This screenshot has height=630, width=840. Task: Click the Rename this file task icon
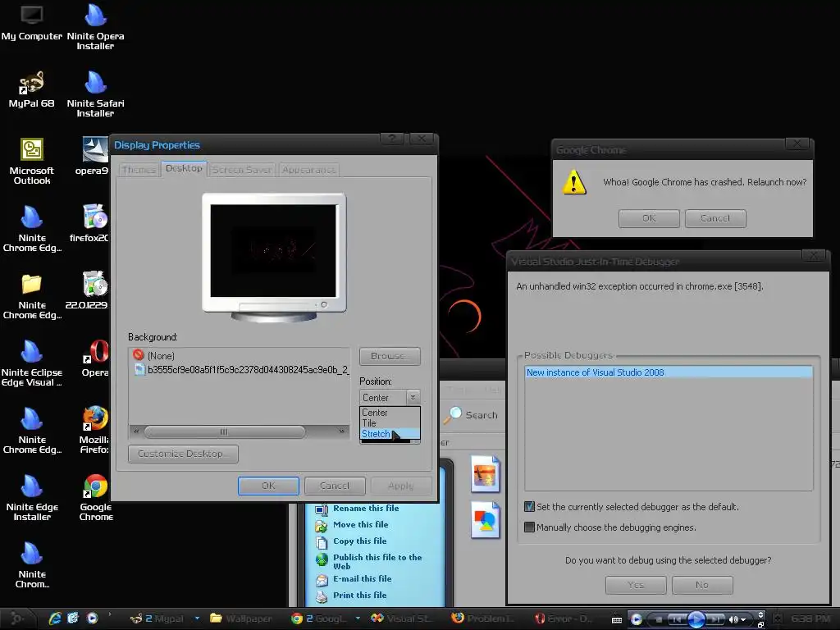pos(322,509)
